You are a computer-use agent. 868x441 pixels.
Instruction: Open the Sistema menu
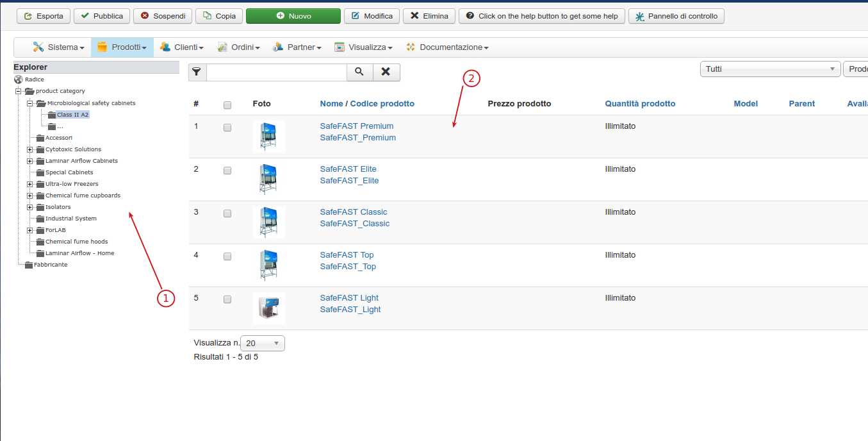click(58, 47)
